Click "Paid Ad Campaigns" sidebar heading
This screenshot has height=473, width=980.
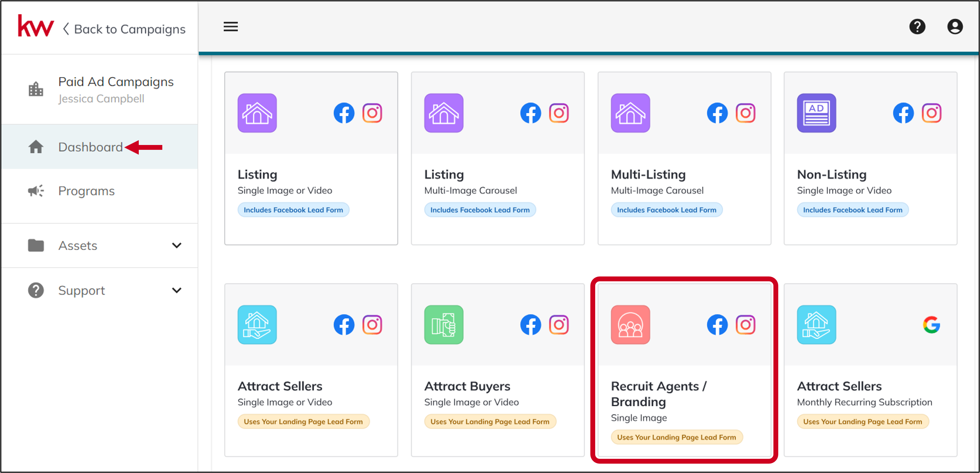coord(116,81)
